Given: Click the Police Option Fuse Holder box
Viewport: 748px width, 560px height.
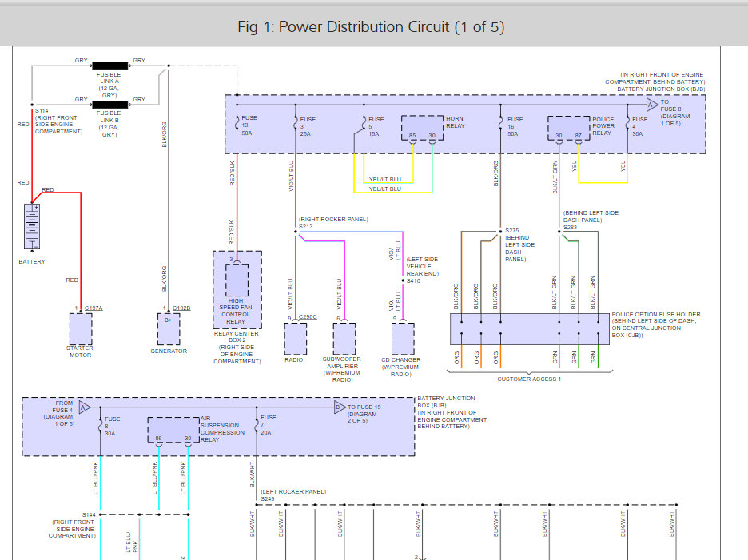Looking at the screenshot, I should tap(530, 329).
